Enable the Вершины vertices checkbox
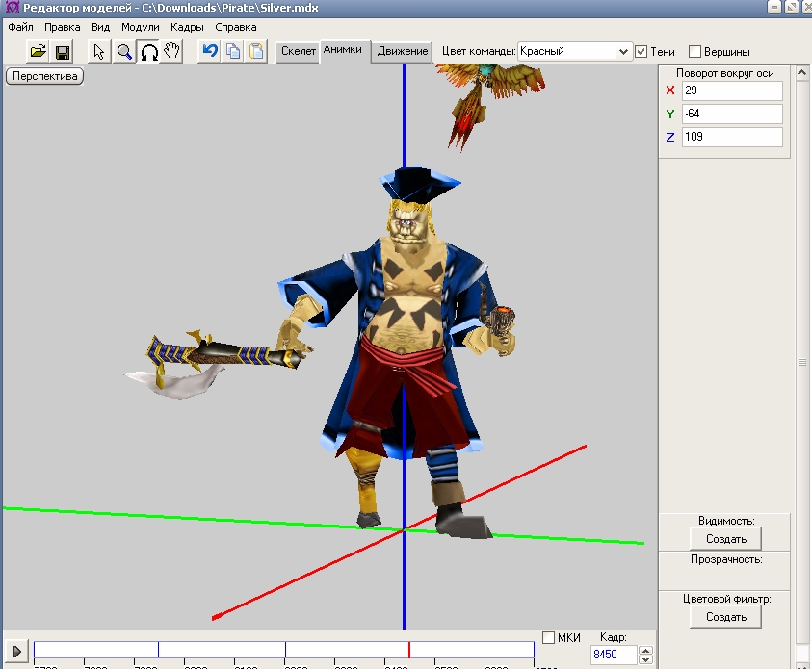 coord(694,52)
